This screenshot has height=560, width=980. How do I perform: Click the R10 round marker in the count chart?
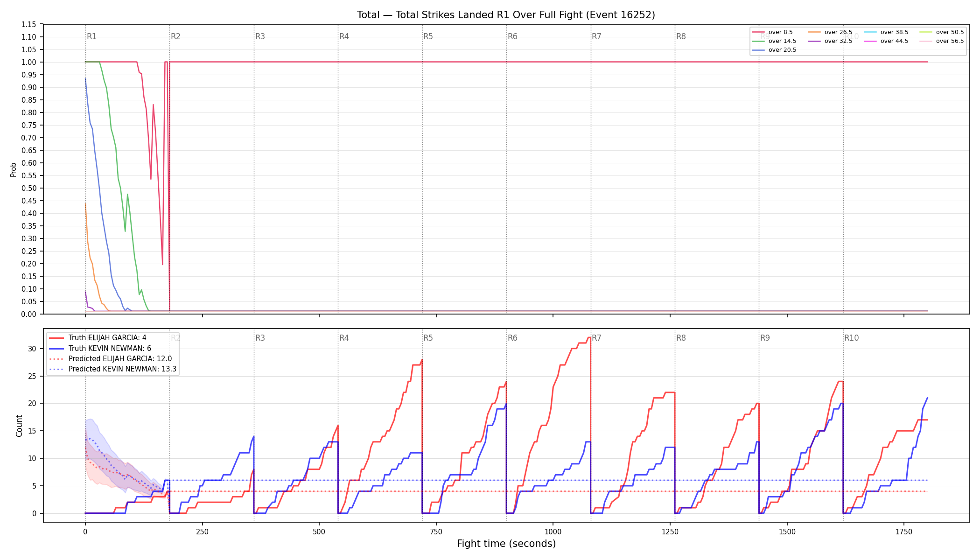pos(851,338)
